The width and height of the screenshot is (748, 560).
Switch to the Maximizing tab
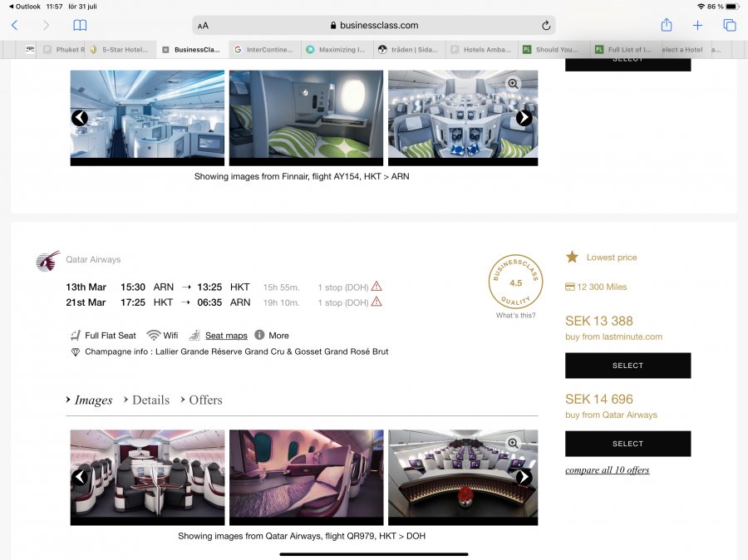coord(336,50)
